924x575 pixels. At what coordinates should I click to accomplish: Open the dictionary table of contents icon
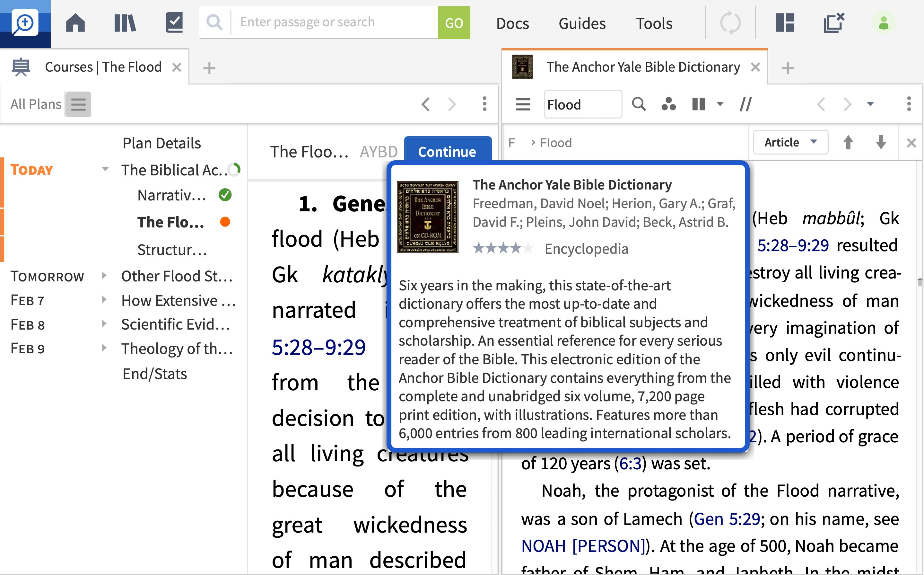(523, 104)
